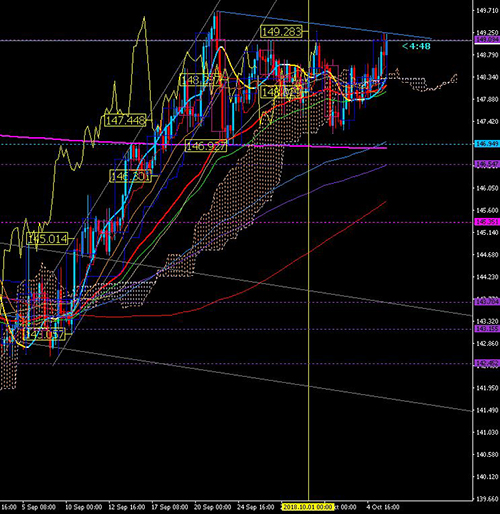The width and height of the screenshot is (500, 514).
Task: Click the 143.320 price scale value
Action: (487, 321)
